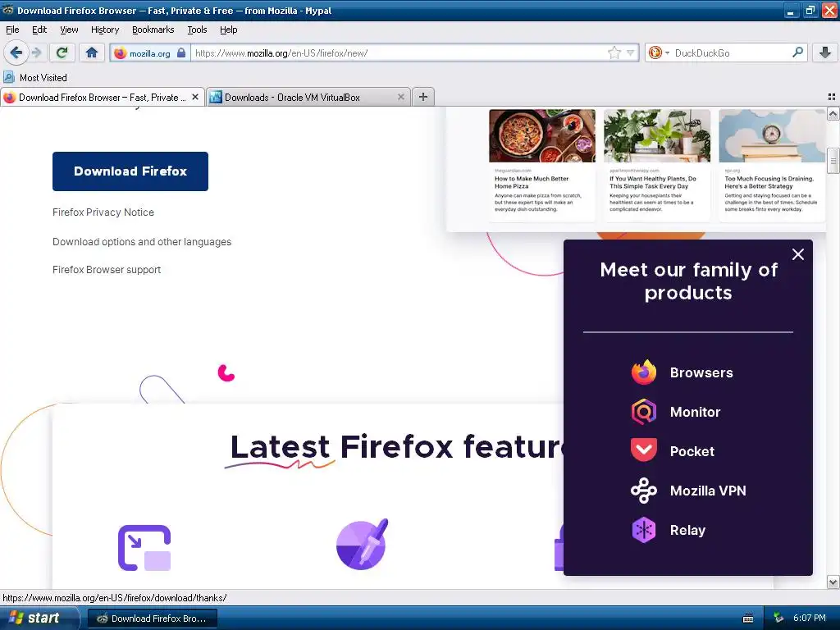Close the Oracle VM VirtualBox tab

(x=400, y=97)
